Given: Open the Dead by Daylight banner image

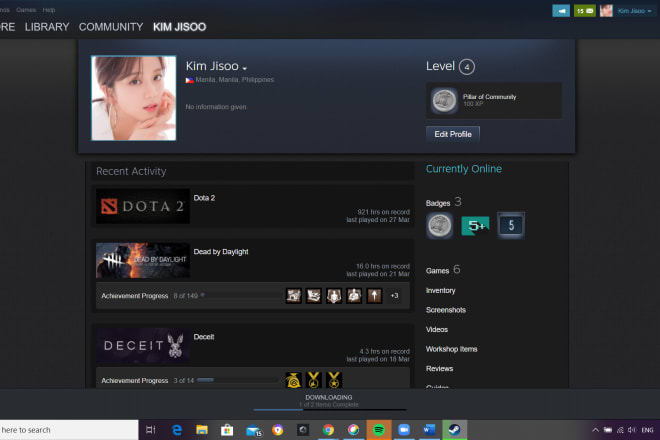Looking at the screenshot, I should [143, 260].
